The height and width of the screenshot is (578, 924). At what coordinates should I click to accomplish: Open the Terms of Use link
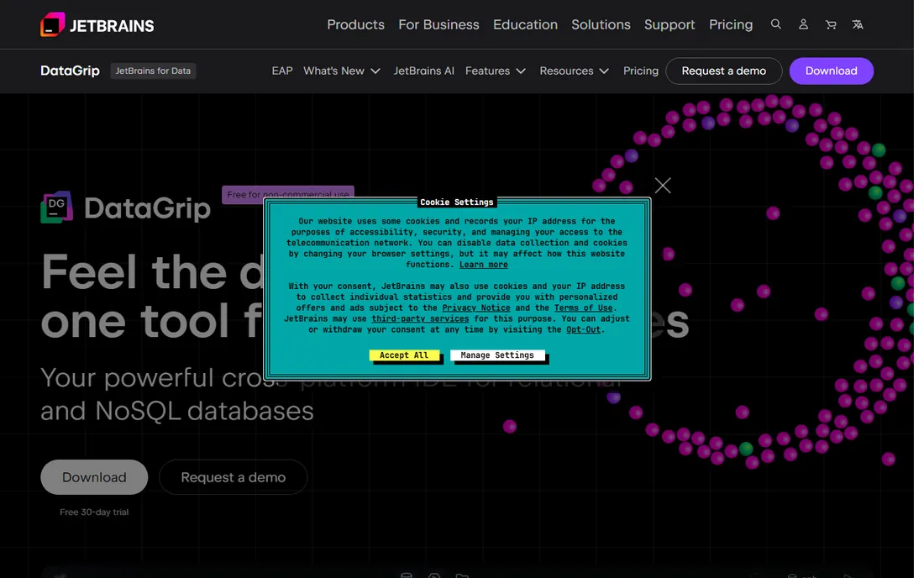pos(584,307)
